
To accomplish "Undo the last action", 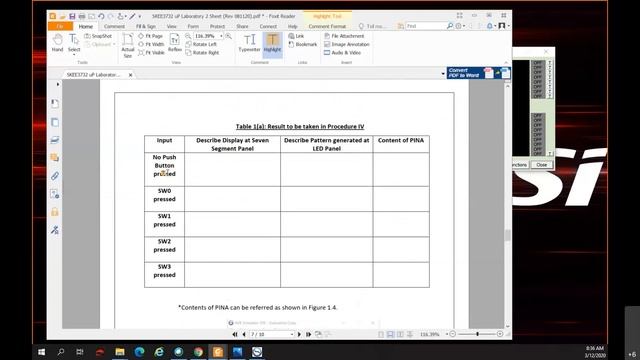I will (101, 16).
